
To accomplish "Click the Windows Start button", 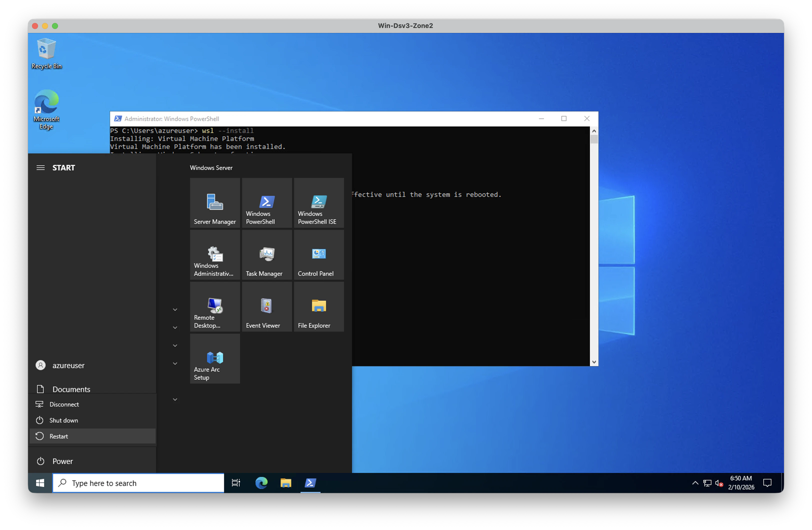I will pos(40,483).
